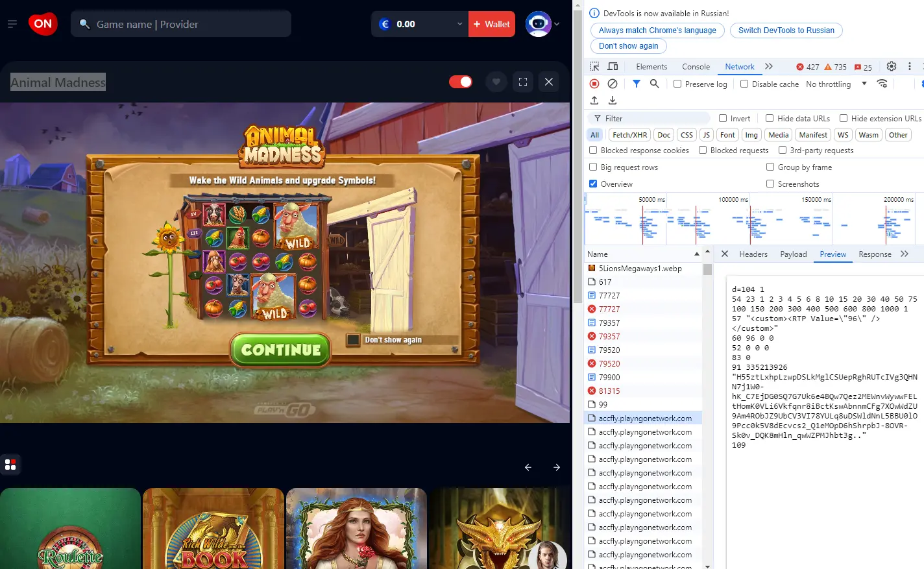Viewport: 924px width, 569px height.
Task: Switch to the Console tab
Action: coord(696,67)
